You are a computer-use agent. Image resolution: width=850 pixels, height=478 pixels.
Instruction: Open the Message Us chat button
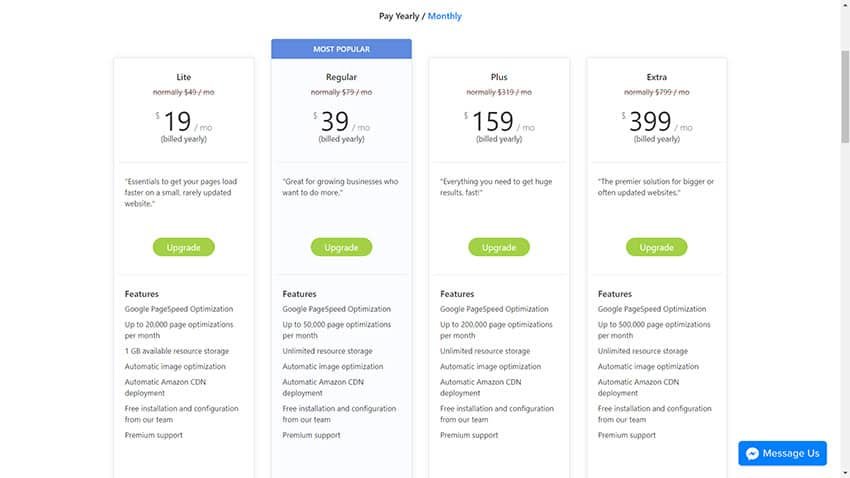pos(782,453)
